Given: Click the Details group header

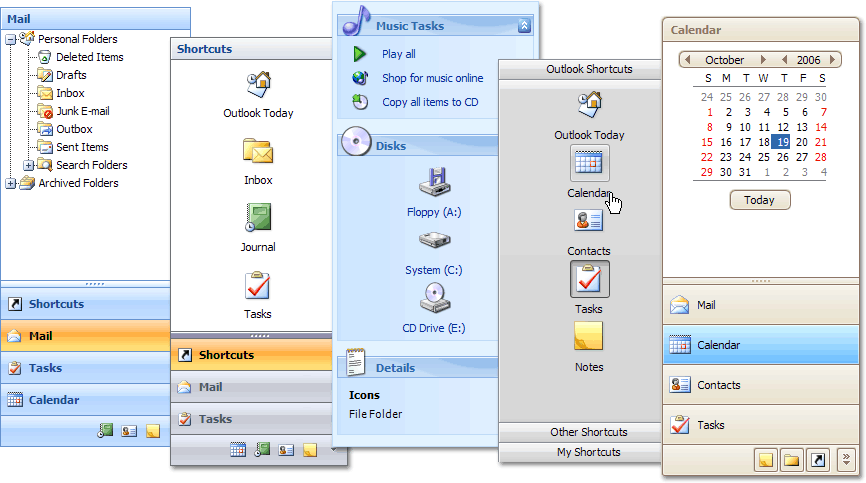Looking at the screenshot, I should 418,368.
